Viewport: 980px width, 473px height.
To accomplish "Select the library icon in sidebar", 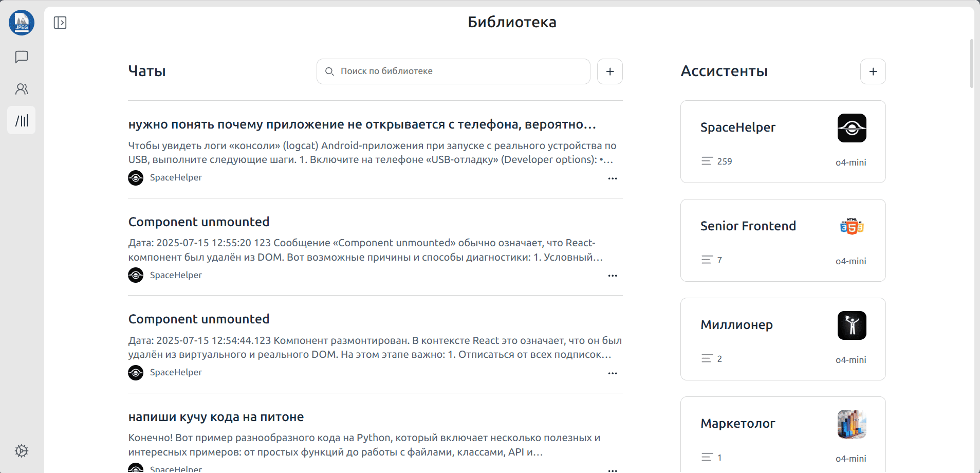I will (x=22, y=120).
